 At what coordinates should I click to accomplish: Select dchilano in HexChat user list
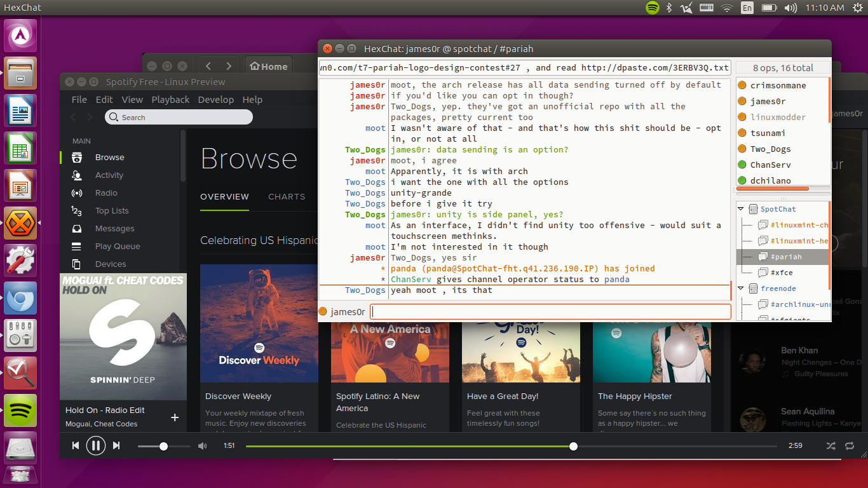[770, 180]
